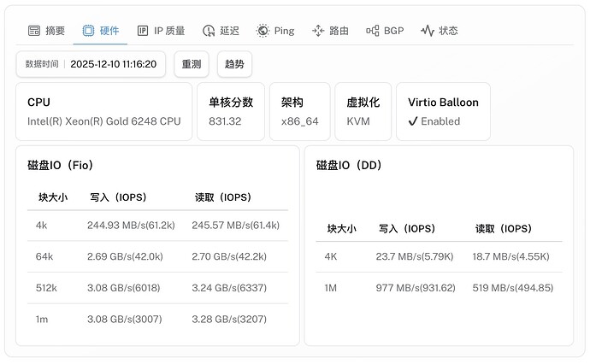Select the Intel(R) Xeon(R) Gold 6248 CPU text

click(x=103, y=121)
